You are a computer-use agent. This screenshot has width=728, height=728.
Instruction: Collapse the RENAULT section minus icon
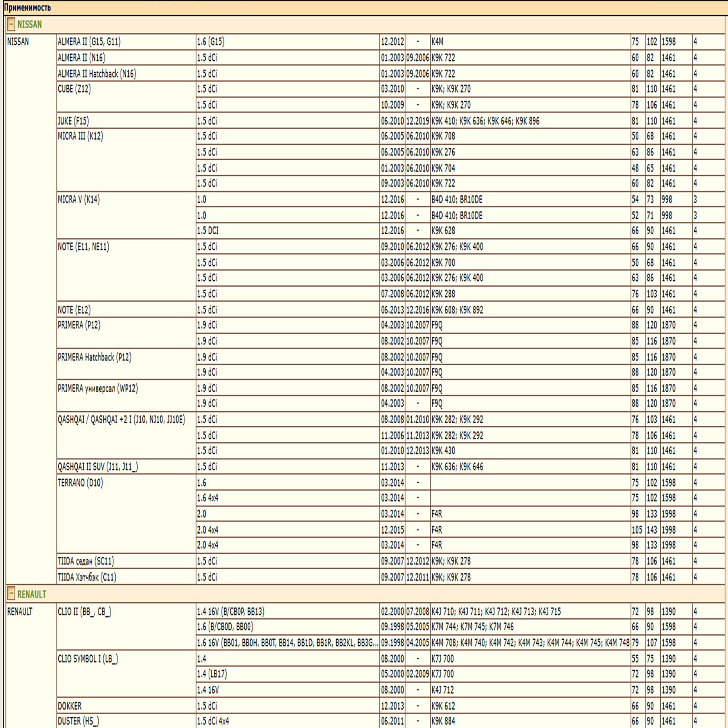[x=11, y=594]
